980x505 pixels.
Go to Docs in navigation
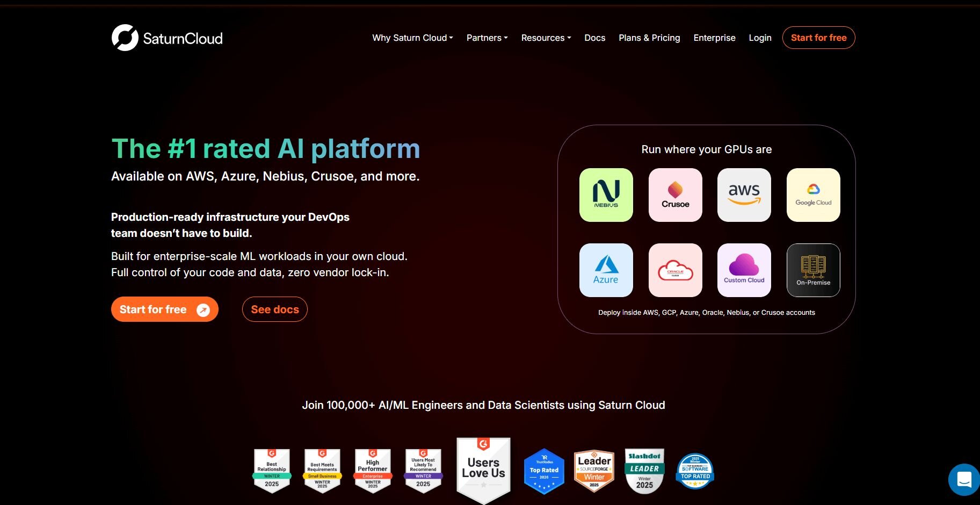[x=594, y=38]
